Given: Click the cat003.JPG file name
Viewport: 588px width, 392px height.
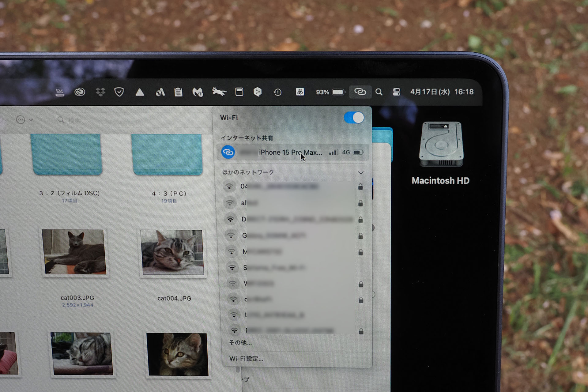Looking at the screenshot, I should 77,298.
